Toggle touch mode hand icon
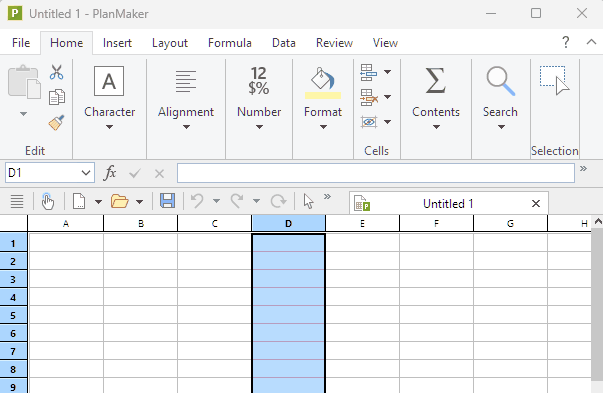This screenshot has width=603, height=393. click(47, 201)
